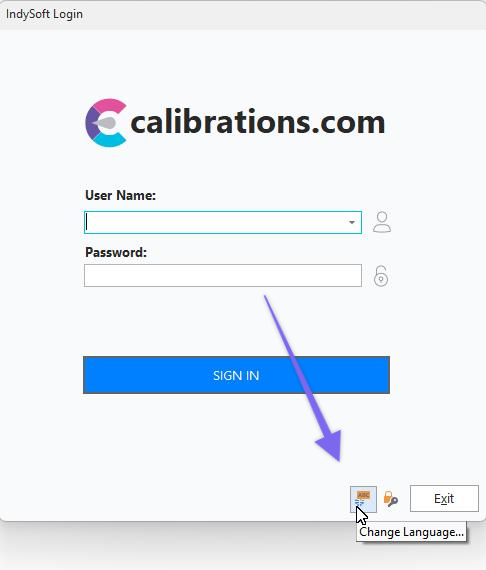
Task: Click the calibrations.com wordmark text
Action: pyautogui.click(x=257, y=122)
